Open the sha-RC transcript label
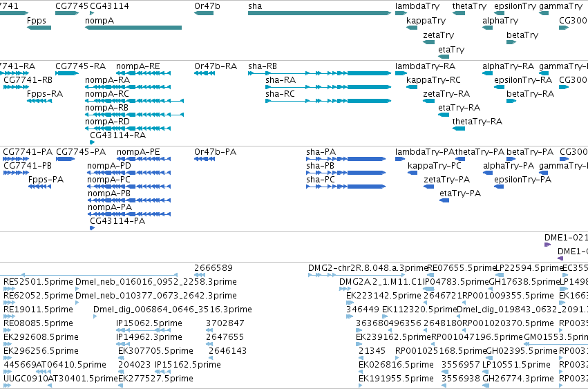Viewport: 588px width, 389px height. coord(280,94)
